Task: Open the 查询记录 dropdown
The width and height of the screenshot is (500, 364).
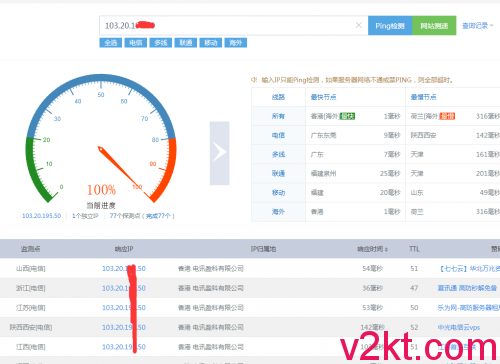Action: [477, 26]
